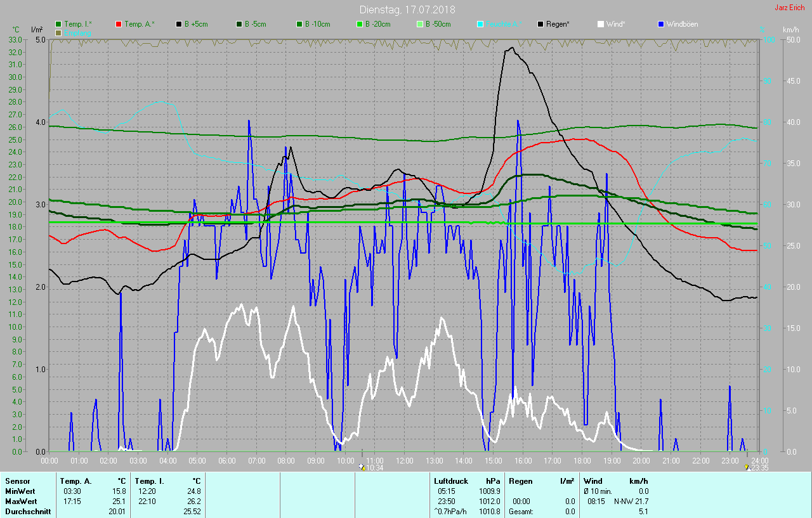
Task: Click the light green B -50cm legend square
Action: (420, 24)
